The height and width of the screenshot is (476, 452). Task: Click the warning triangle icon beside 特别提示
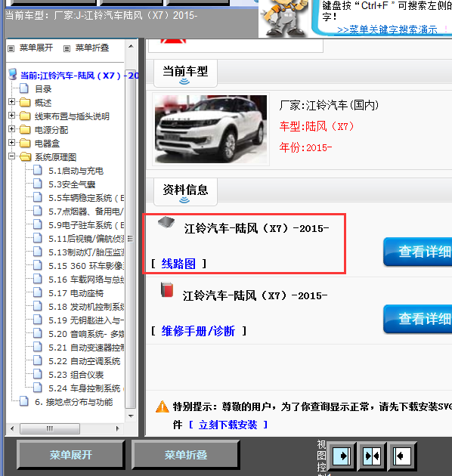[x=163, y=406]
